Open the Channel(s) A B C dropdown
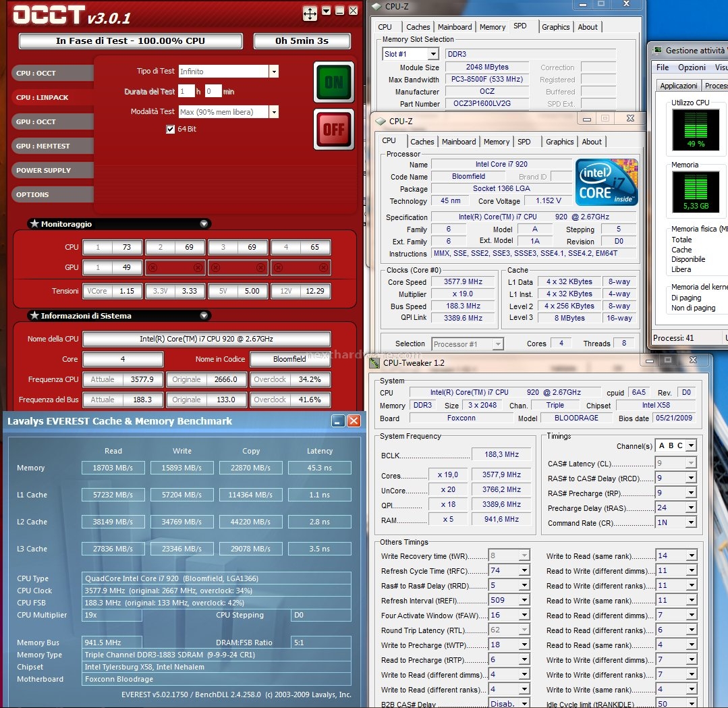The height and width of the screenshot is (708, 728). (x=692, y=445)
